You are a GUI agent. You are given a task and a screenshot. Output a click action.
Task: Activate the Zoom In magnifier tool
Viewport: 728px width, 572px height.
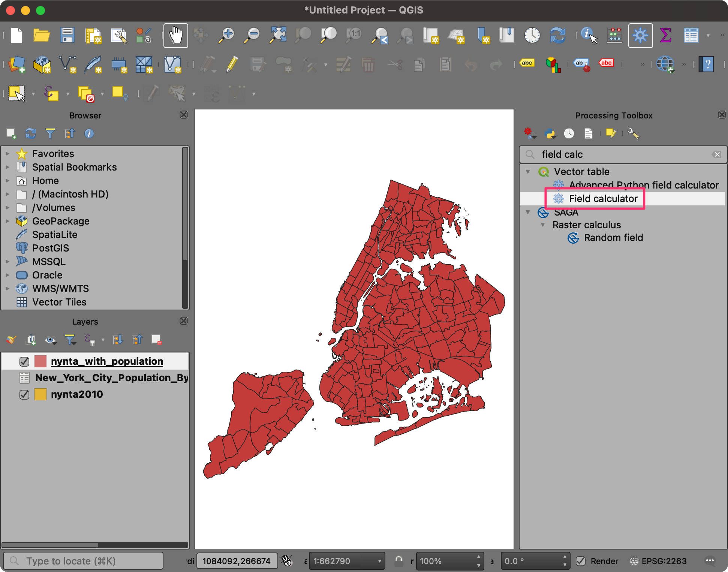(227, 36)
